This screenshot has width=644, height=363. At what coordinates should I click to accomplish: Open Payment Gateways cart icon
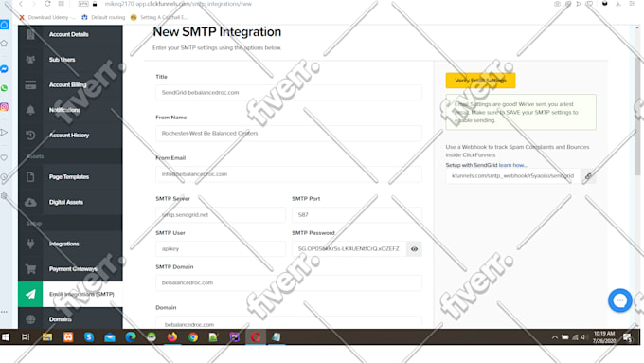tap(30, 269)
